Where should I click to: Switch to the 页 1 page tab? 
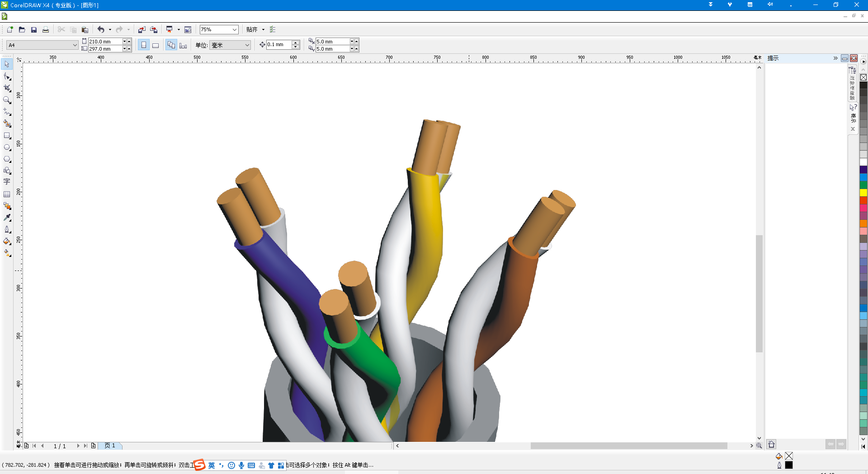pyautogui.click(x=110, y=446)
